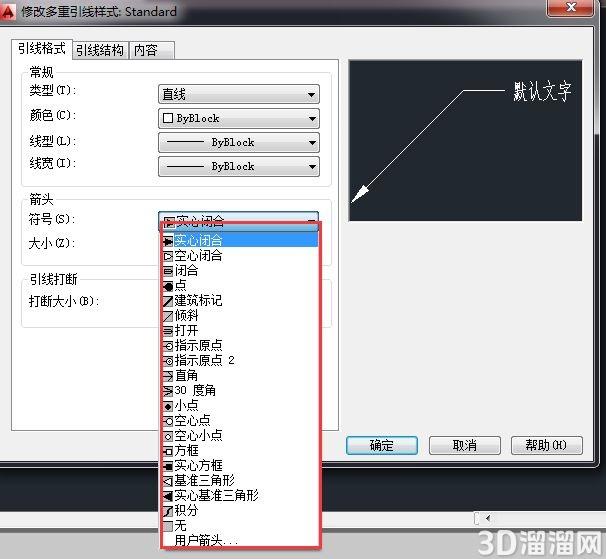Click the AutoCAD logo in title bar

click(x=8, y=12)
